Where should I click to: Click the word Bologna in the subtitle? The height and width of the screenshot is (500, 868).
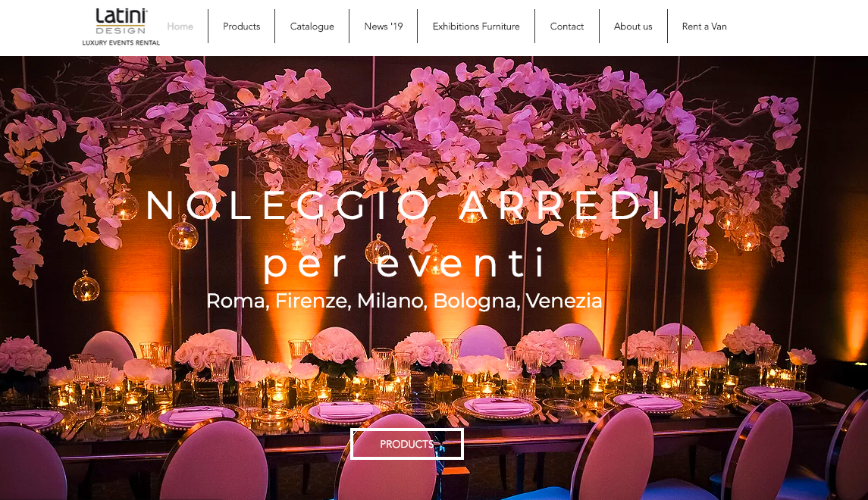coord(476,302)
